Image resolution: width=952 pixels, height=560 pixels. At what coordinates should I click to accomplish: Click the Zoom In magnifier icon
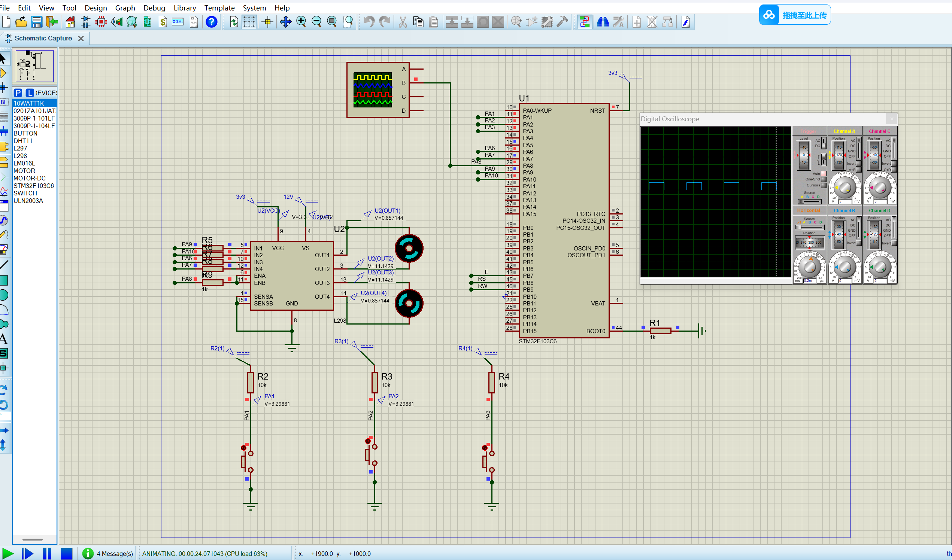click(x=301, y=22)
